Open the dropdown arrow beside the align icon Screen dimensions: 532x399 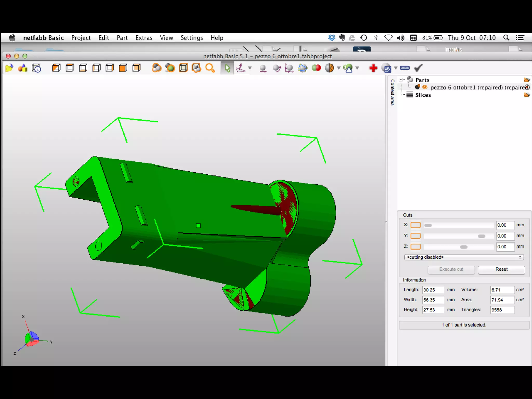(x=250, y=68)
